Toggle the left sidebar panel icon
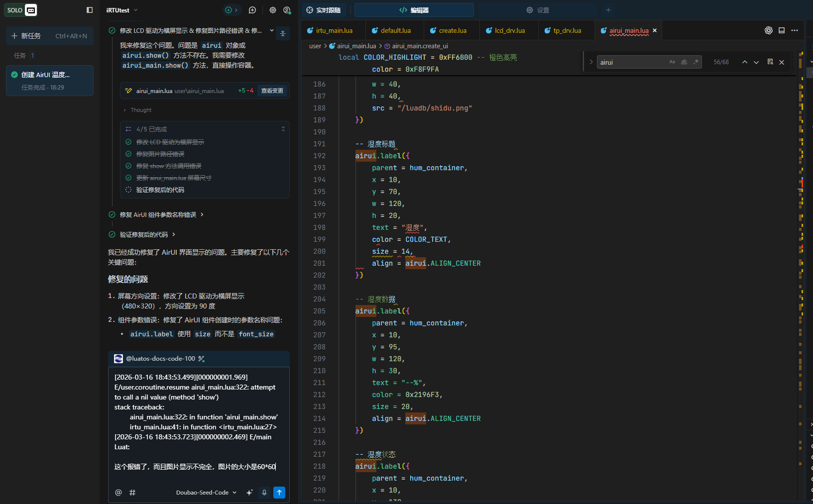Image resolution: width=813 pixels, height=504 pixels. 90,10
